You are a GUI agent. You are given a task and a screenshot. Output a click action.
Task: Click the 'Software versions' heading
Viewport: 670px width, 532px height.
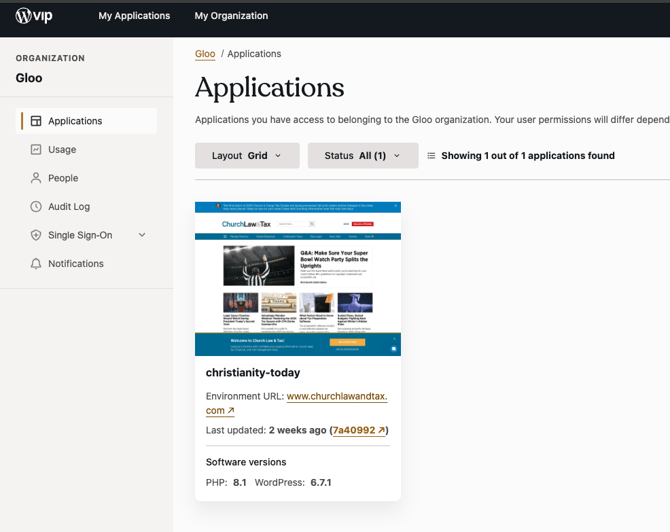pos(246,462)
